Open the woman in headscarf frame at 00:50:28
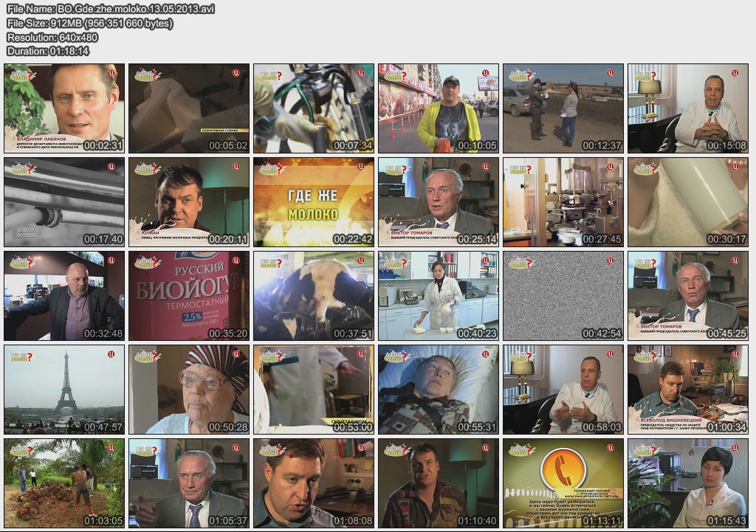 coord(189,389)
